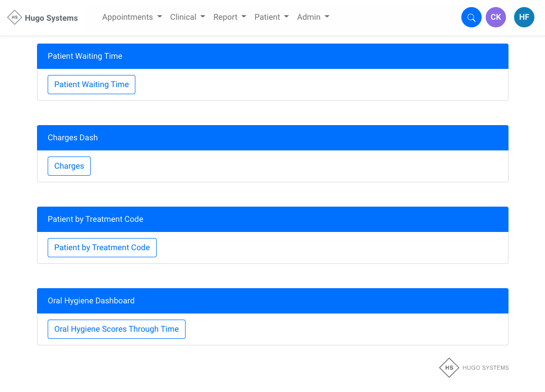
Task: Click the Patient by Treatment Code blue header bar
Action: click(272, 219)
